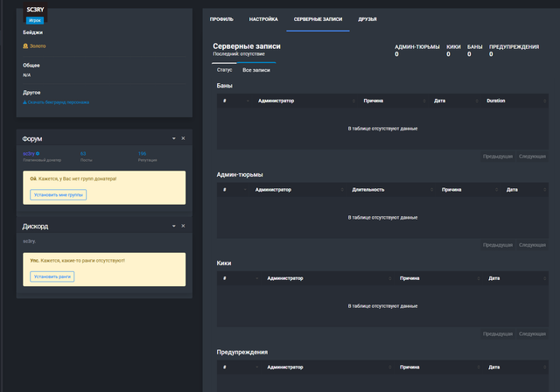Click the verified badge icon next to sc3ry

[x=38, y=153]
